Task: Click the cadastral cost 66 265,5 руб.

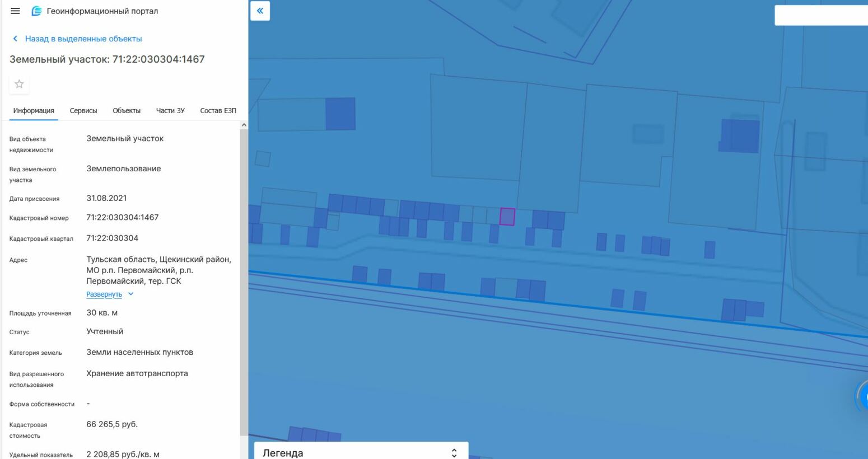Action: (112, 424)
